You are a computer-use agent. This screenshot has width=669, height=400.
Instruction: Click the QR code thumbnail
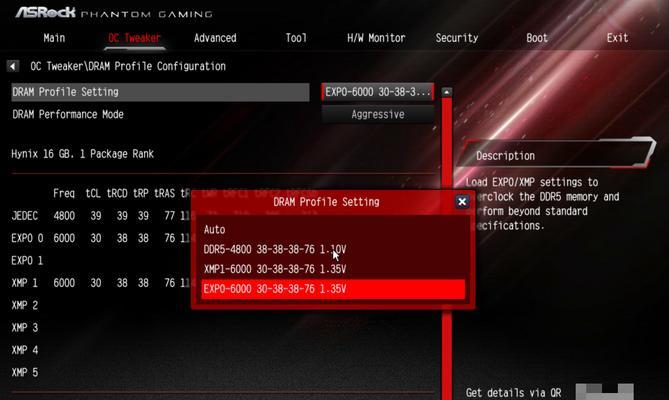604,391
